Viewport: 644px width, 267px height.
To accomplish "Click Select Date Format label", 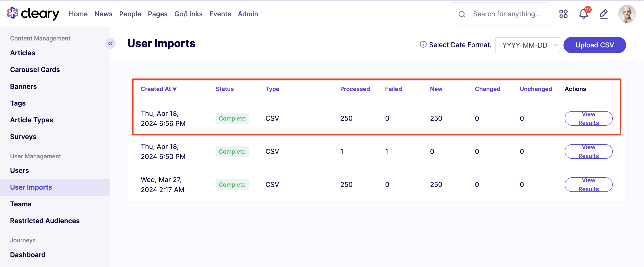I will pyautogui.click(x=460, y=45).
